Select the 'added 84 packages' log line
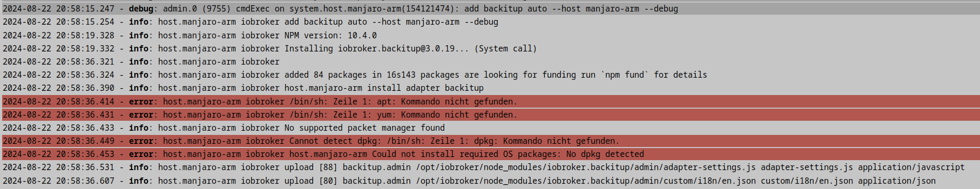Viewport: 980px width, 189px height. point(490,75)
